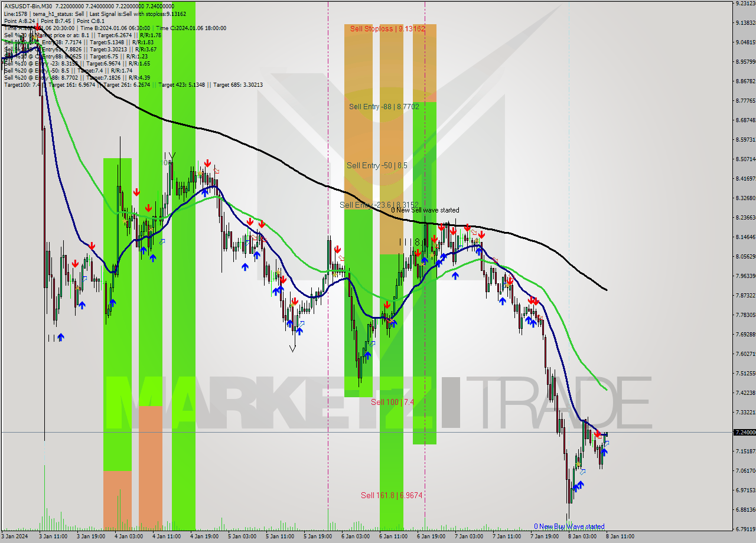Click the '7 Jan 11:00' time axis label
The image size is (756, 543).
(x=507, y=537)
